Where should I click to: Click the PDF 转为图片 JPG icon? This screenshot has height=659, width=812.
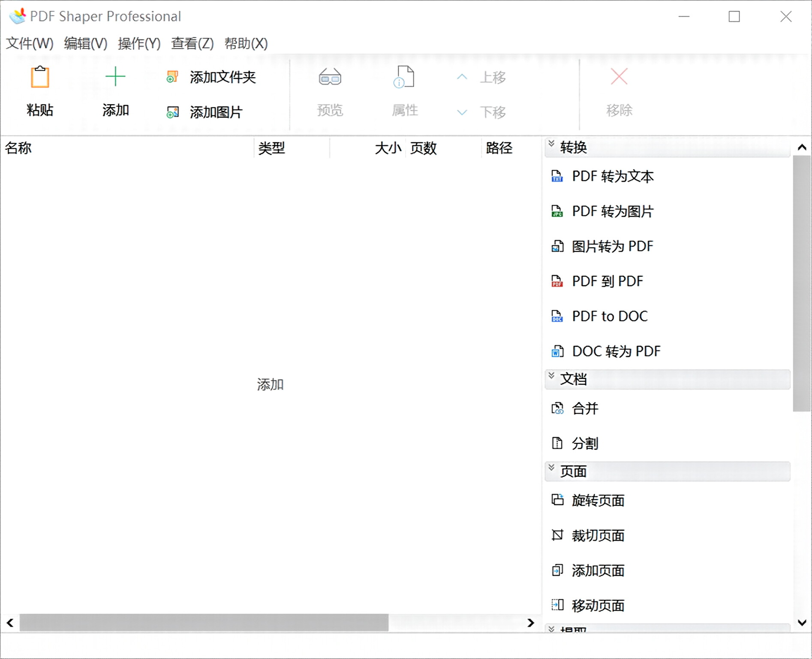click(x=557, y=211)
